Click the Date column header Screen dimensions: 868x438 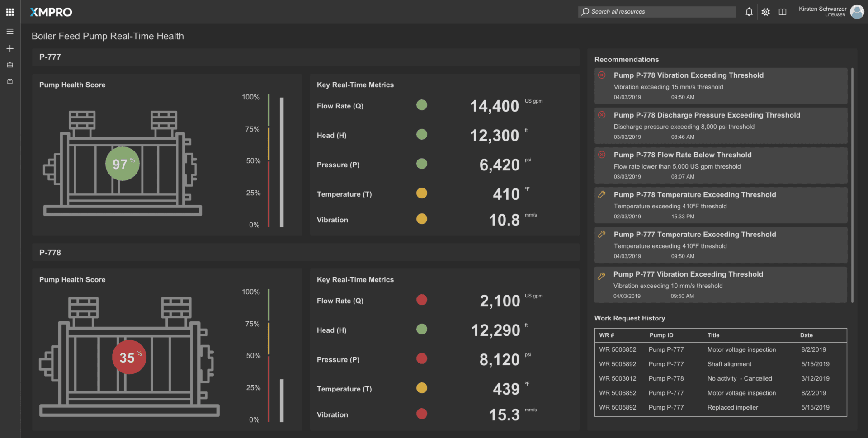806,335
